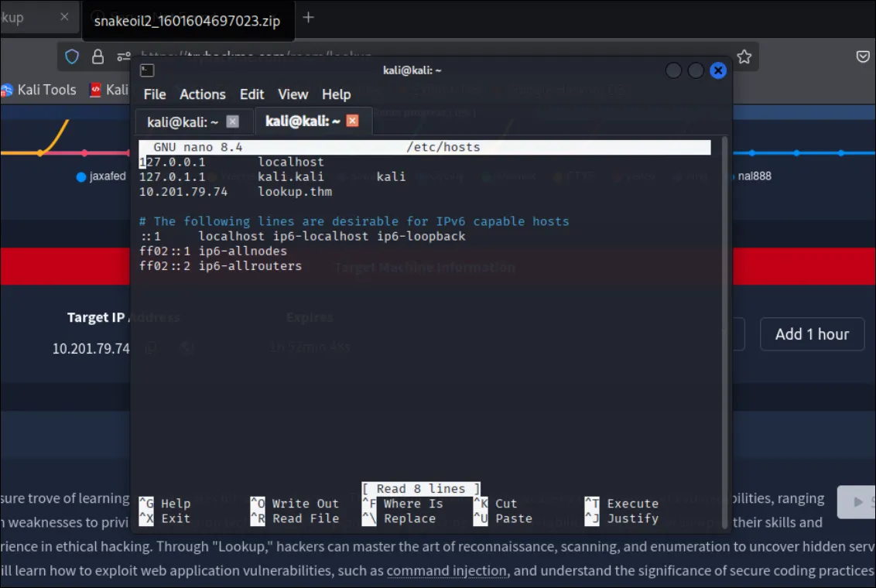
Task: Click the 'Write Out' shortcut label in nano
Action: click(x=305, y=503)
